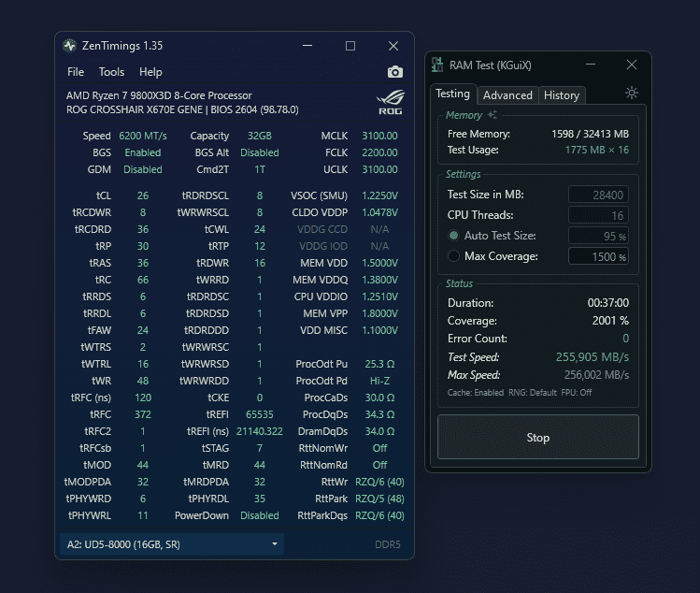
Task: Minimize the ZenTimings window
Action: click(307, 46)
